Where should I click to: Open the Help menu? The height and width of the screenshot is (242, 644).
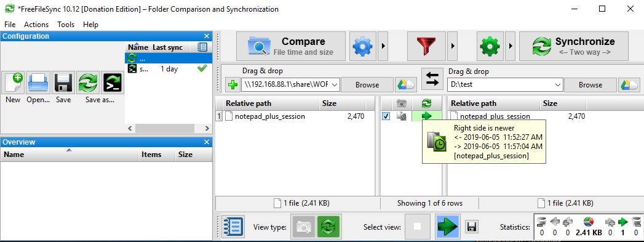click(x=90, y=25)
